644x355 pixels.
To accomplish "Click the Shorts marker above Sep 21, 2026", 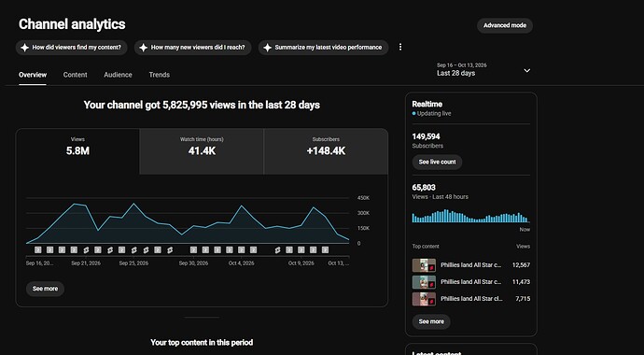I will [x=86, y=249].
